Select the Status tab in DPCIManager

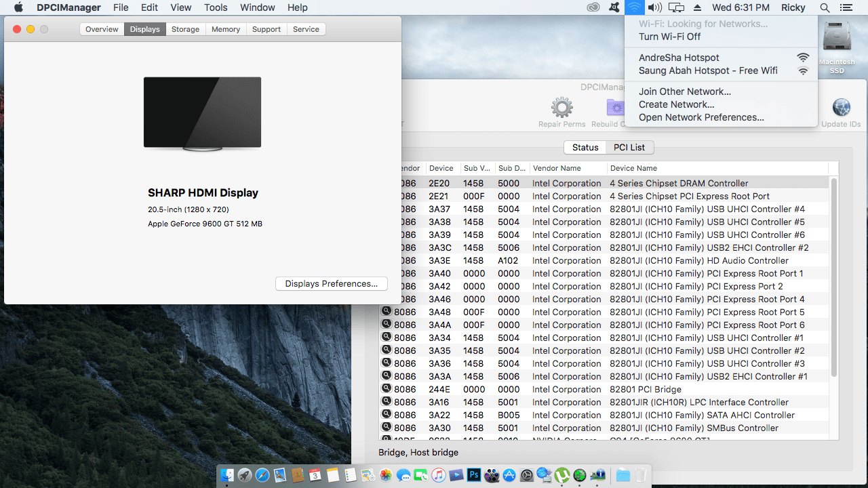tap(585, 147)
